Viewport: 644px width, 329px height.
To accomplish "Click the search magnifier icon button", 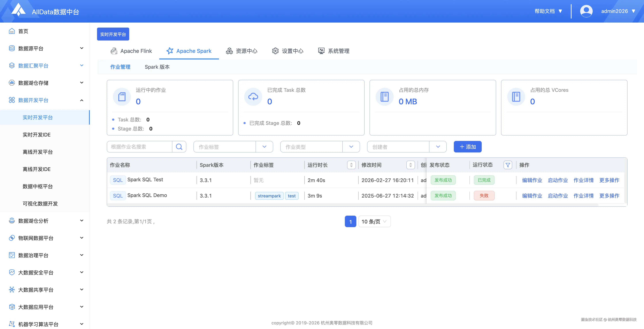I will [179, 147].
